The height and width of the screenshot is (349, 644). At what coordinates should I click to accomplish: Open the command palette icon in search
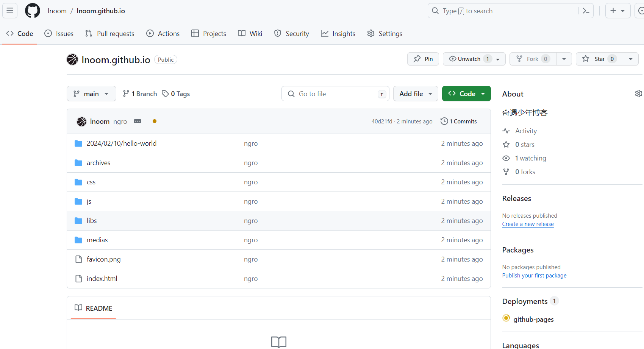586,11
